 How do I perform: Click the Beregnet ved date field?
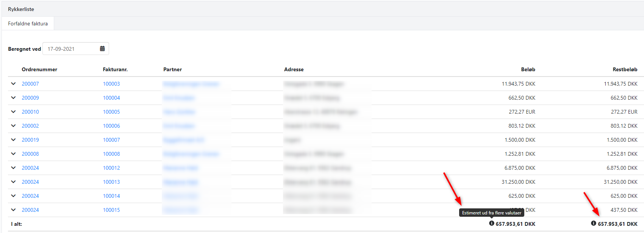pyautogui.click(x=70, y=49)
